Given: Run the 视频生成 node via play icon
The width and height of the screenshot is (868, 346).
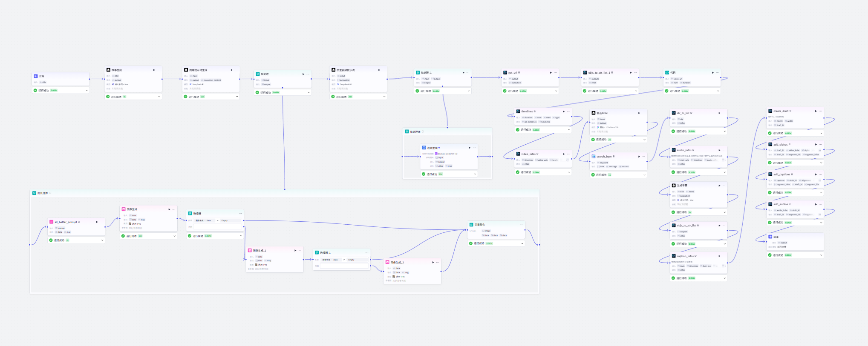Looking at the screenshot, I should [470, 148].
